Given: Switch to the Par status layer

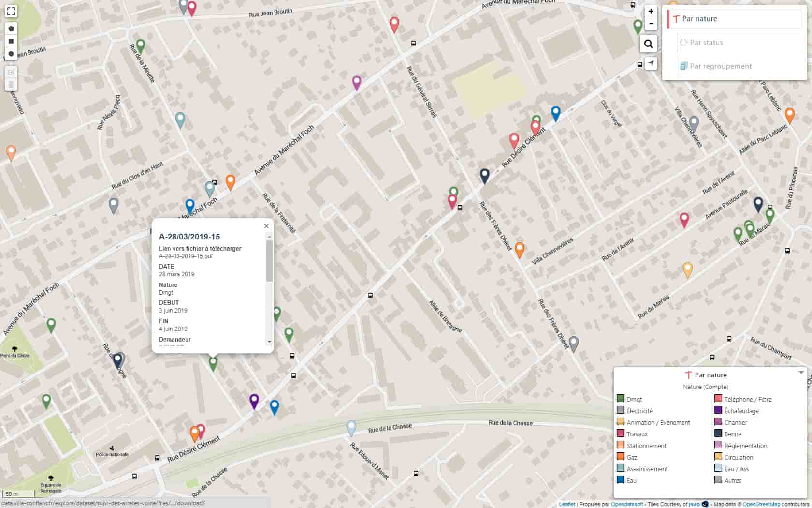Looking at the screenshot, I should point(706,43).
